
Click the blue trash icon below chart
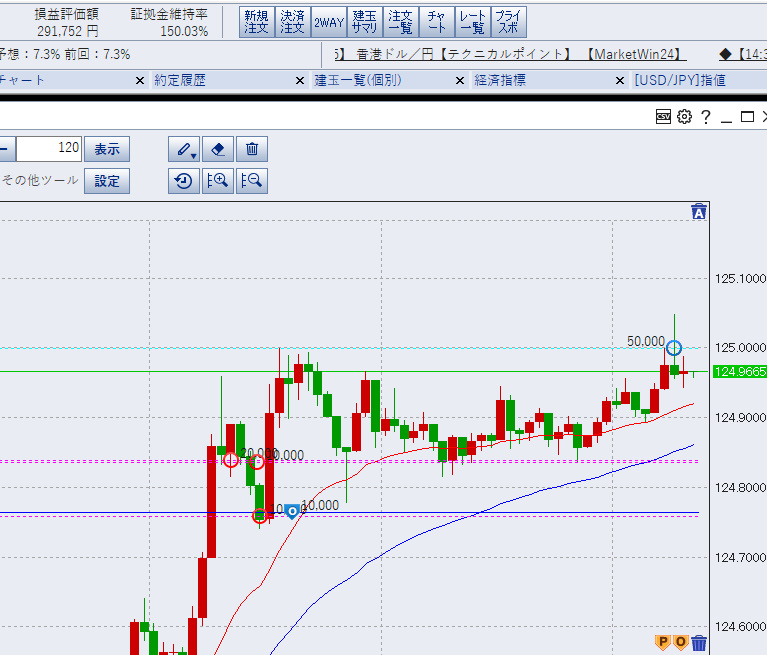pyautogui.click(x=699, y=643)
